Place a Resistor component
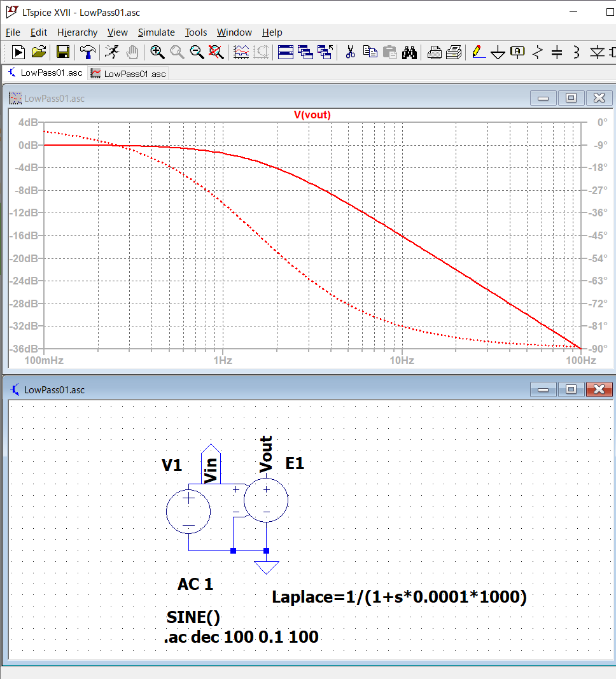This screenshot has height=679, width=616. pyautogui.click(x=538, y=52)
